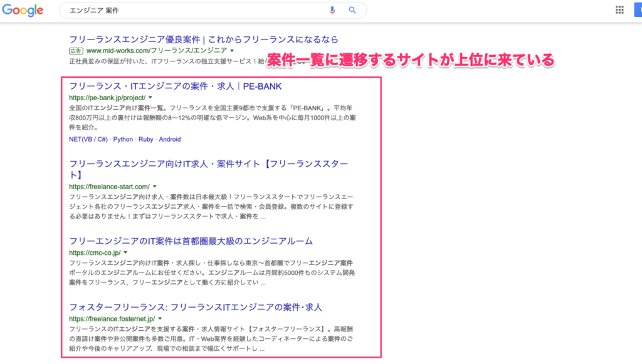
Task: Open the NET(VB / C#) sitelink
Action: point(88,140)
